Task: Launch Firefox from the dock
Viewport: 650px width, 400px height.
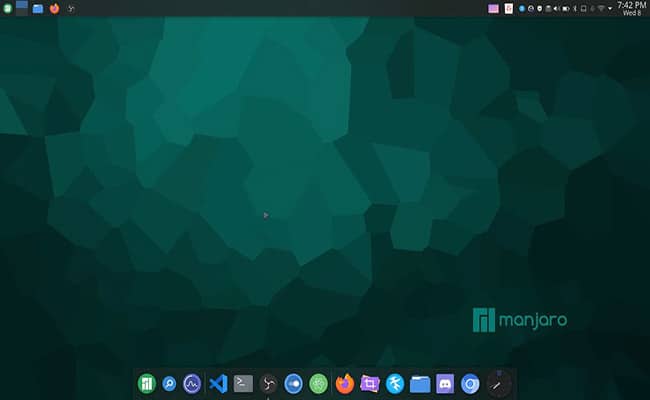Action: [x=345, y=383]
